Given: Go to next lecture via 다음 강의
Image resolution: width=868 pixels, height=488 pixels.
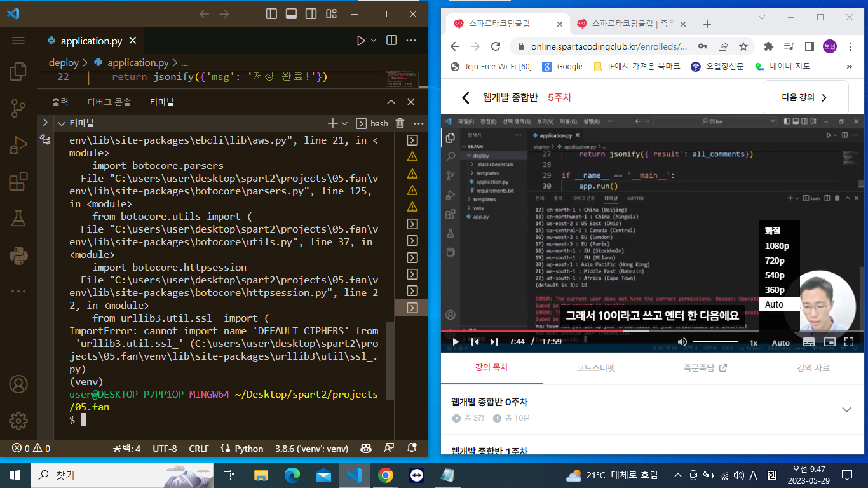Looking at the screenshot, I should 805,98.
